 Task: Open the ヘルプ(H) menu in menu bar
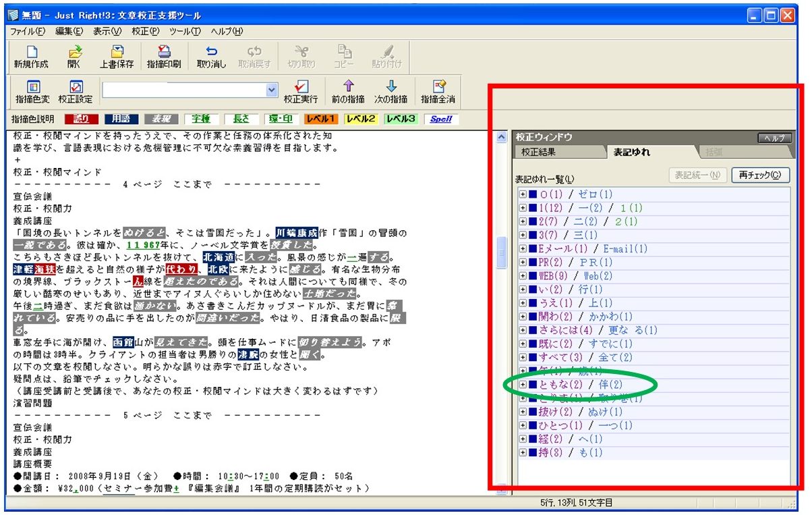click(227, 31)
